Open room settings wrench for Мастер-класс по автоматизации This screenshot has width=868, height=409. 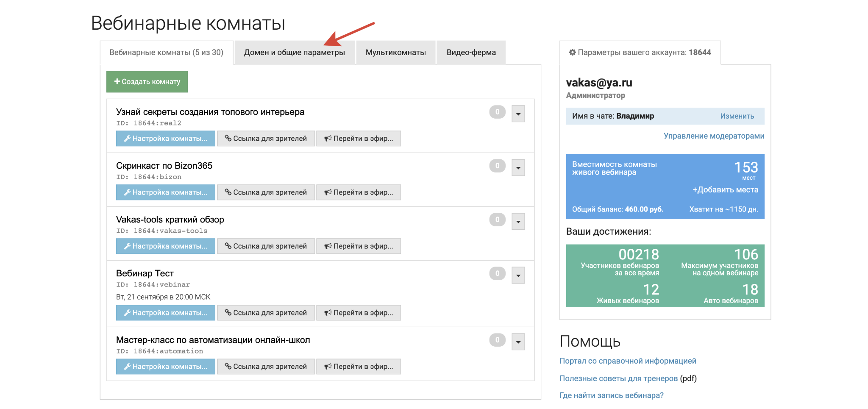tap(127, 366)
